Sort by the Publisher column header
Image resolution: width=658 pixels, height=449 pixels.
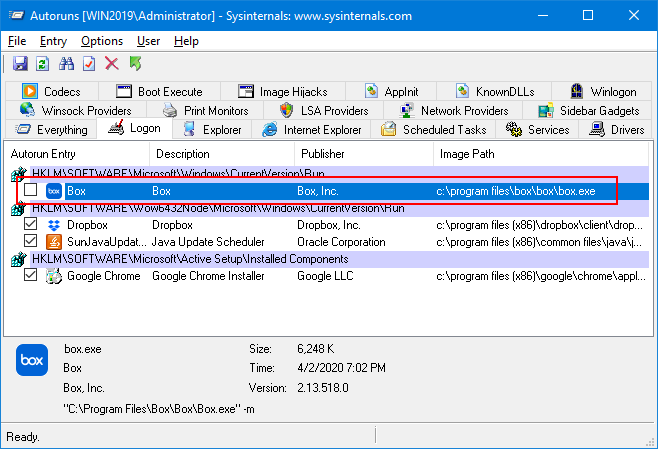click(364, 154)
